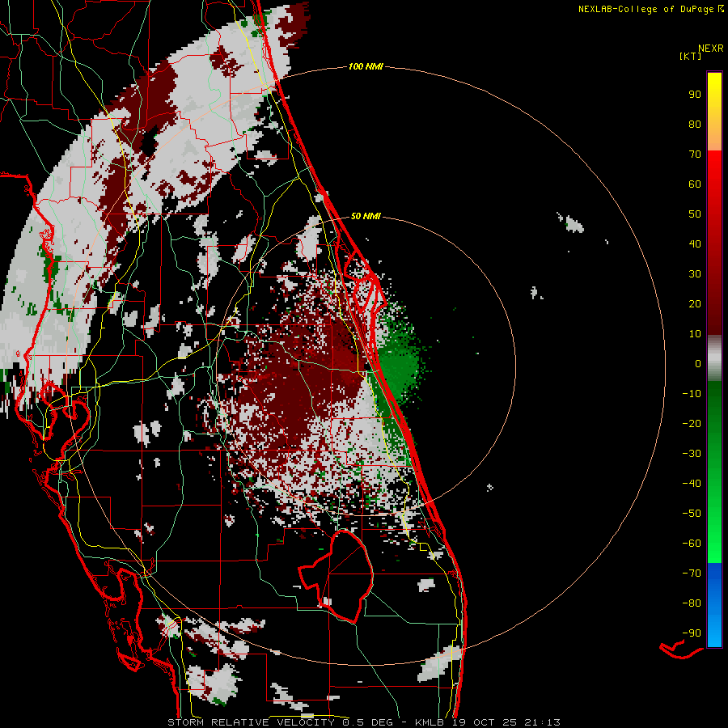Click the gray zero-velocity segment of color bar
This screenshot has width=728, height=728.
coord(714,358)
